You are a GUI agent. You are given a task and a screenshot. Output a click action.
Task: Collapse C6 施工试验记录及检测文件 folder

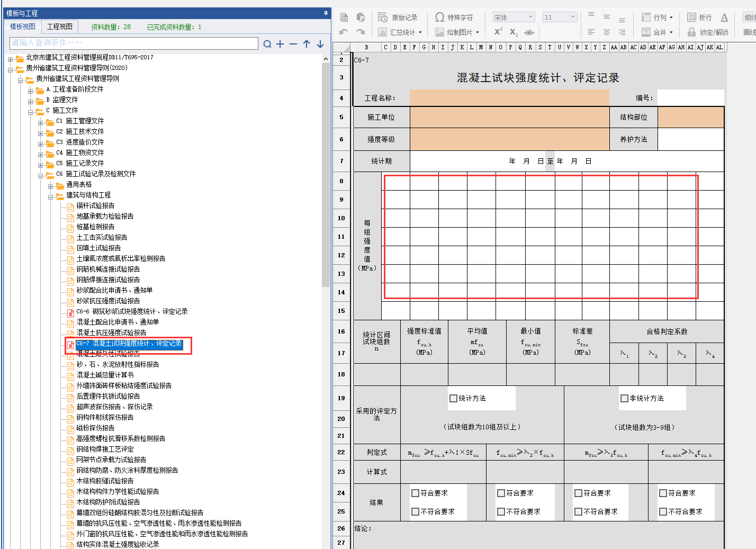(40, 175)
